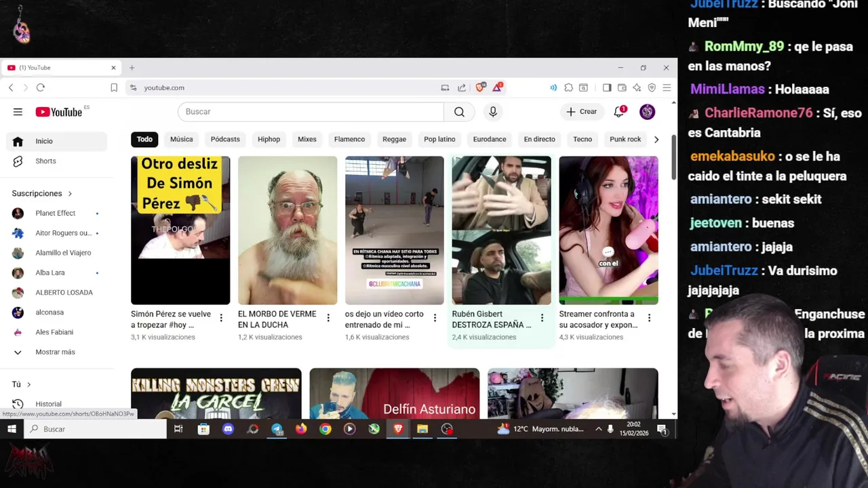Click the magnifier search button
868x488 pixels.
[459, 112]
